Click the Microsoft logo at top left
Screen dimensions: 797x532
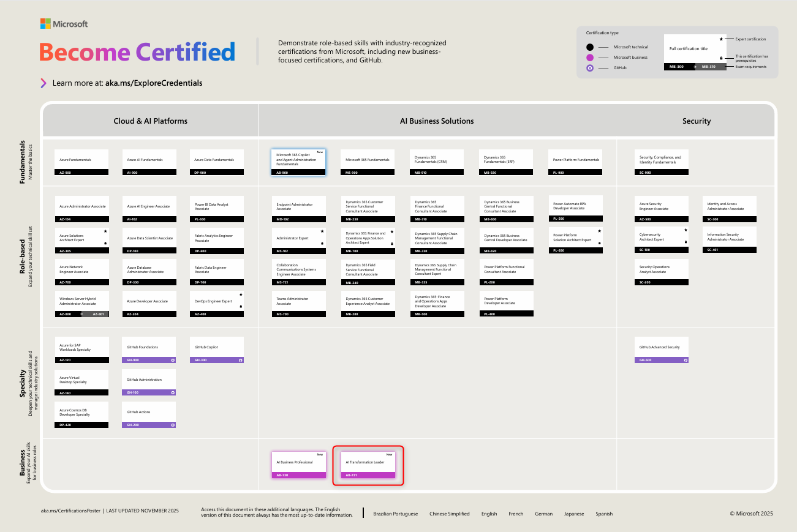(64, 24)
